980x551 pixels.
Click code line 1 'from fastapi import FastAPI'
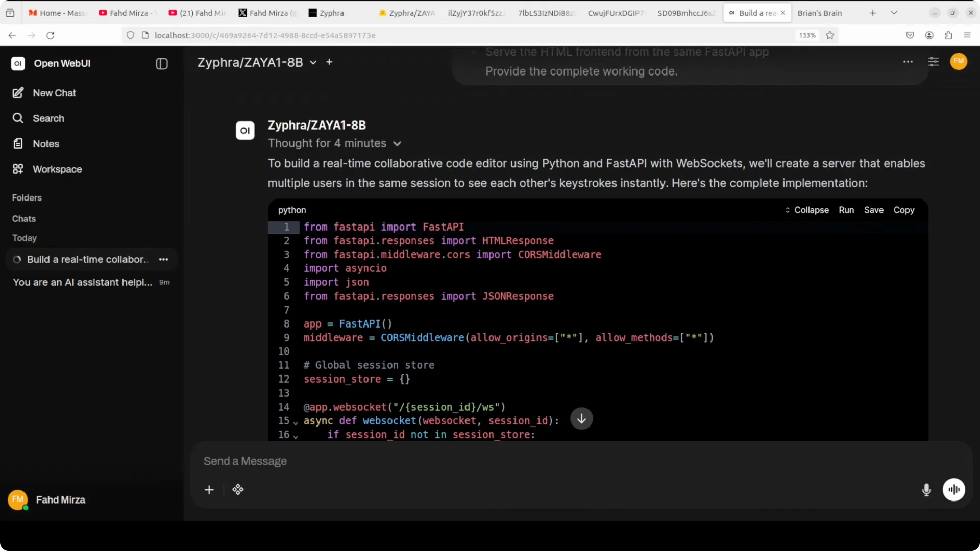[x=384, y=227]
